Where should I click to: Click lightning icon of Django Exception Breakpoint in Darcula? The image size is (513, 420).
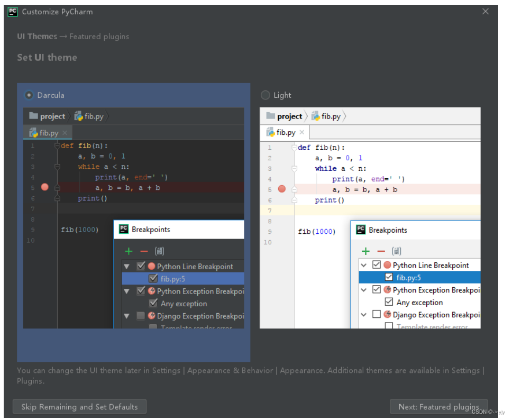point(151,316)
